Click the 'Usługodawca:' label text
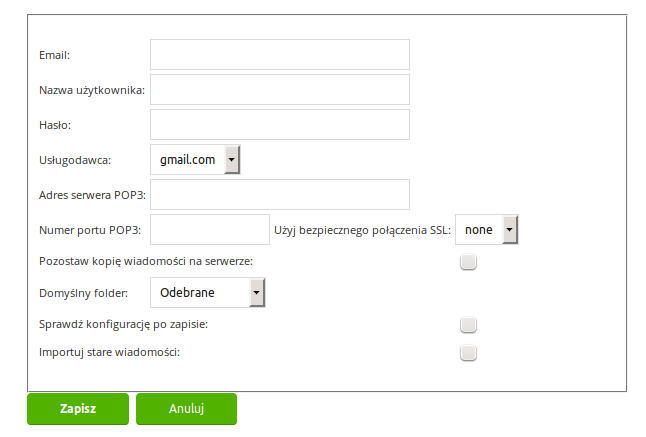The width and height of the screenshot is (646, 437). click(75, 160)
